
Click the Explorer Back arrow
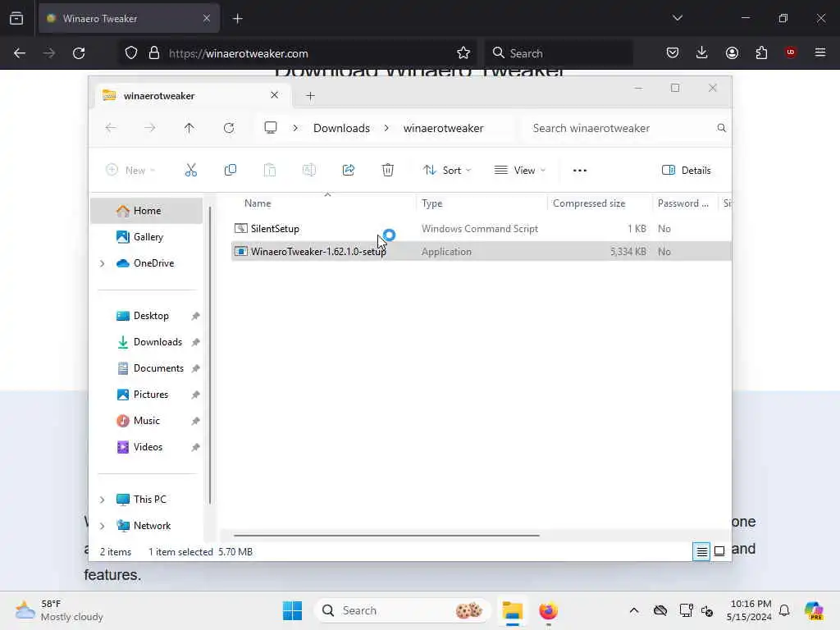[x=111, y=128]
